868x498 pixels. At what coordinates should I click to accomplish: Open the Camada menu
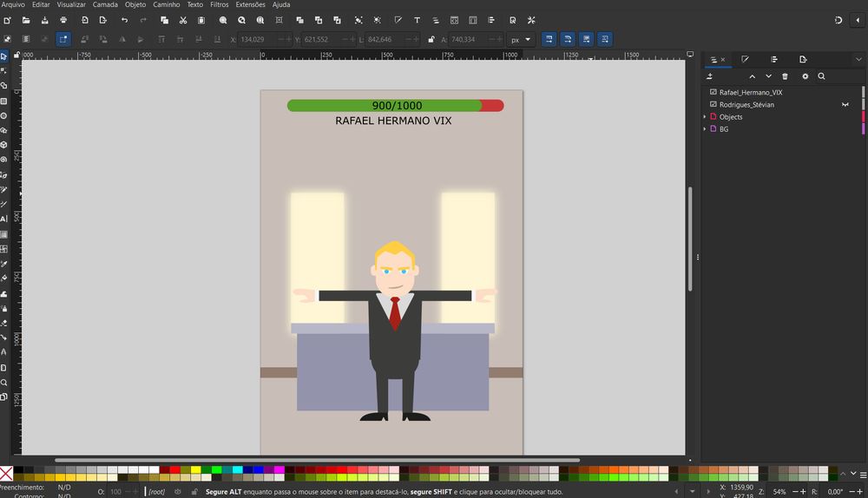(x=105, y=4)
